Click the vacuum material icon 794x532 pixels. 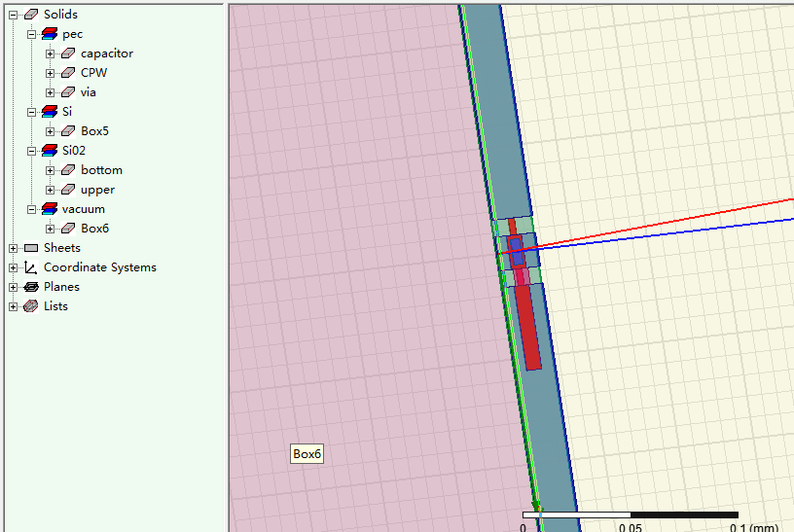coord(50,208)
